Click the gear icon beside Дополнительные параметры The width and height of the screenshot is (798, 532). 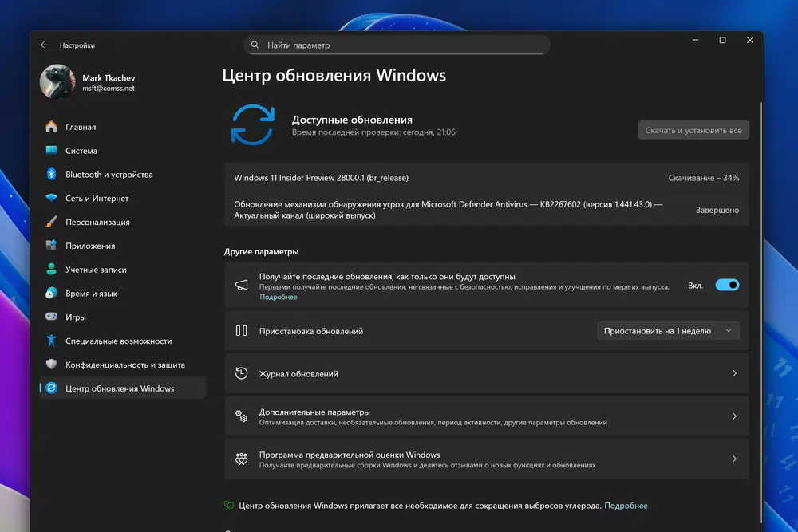(x=241, y=416)
